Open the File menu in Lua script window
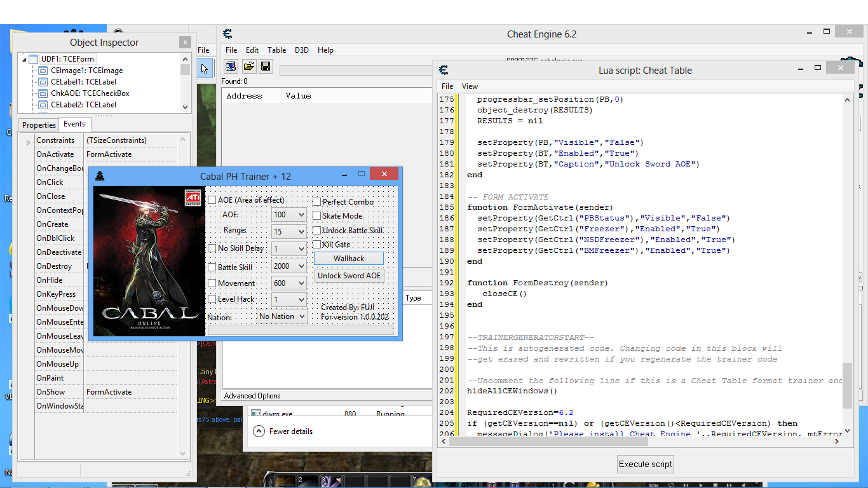This screenshot has height=488, width=868. pyautogui.click(x=447, y=86)
